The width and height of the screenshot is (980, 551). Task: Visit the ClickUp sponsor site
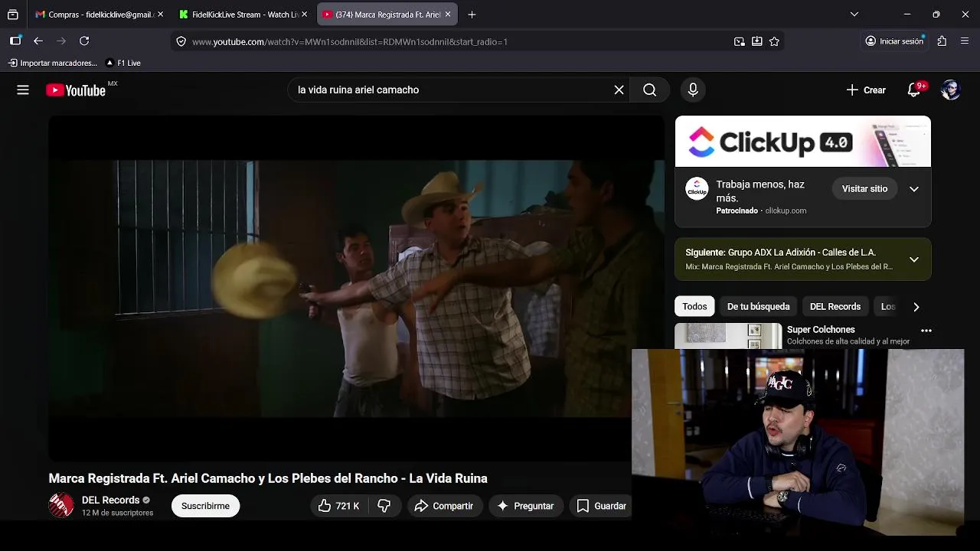coord(864,189)
